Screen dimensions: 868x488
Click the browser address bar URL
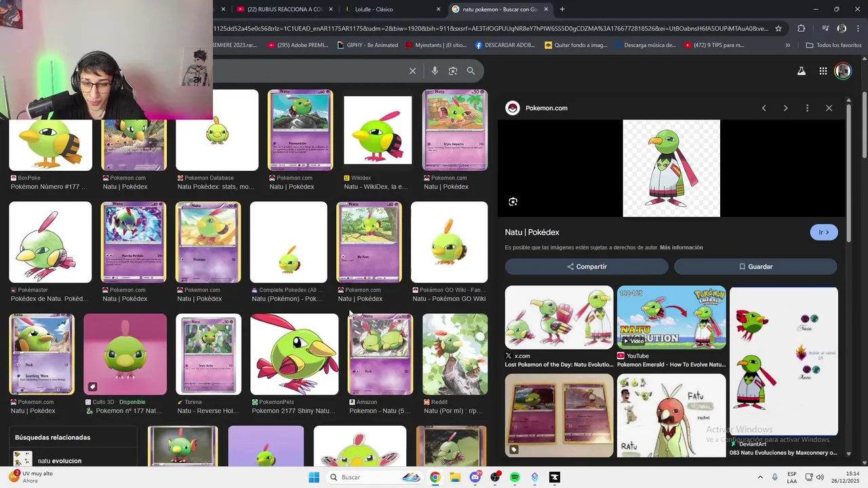tap(490, 28)
